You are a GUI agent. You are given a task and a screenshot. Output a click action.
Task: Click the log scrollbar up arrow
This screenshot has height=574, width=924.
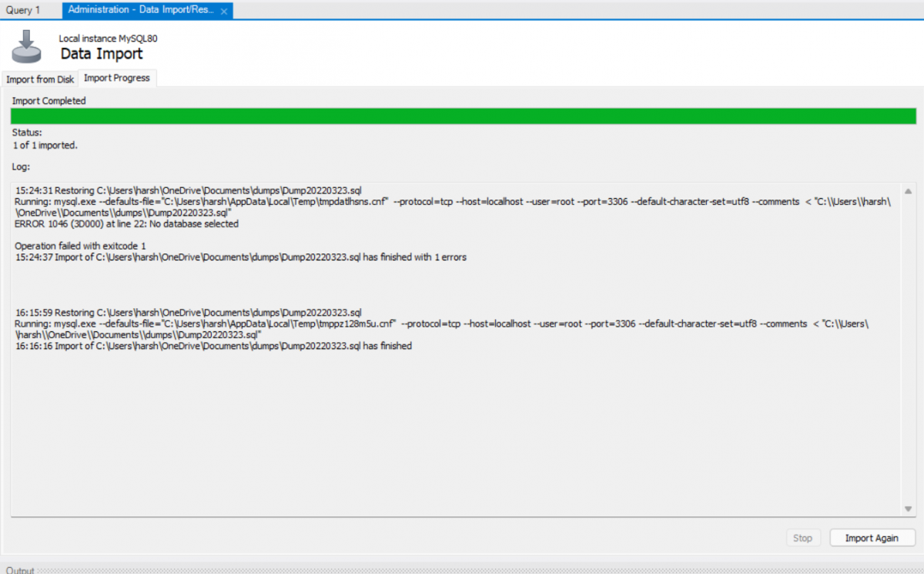[908, 191]
